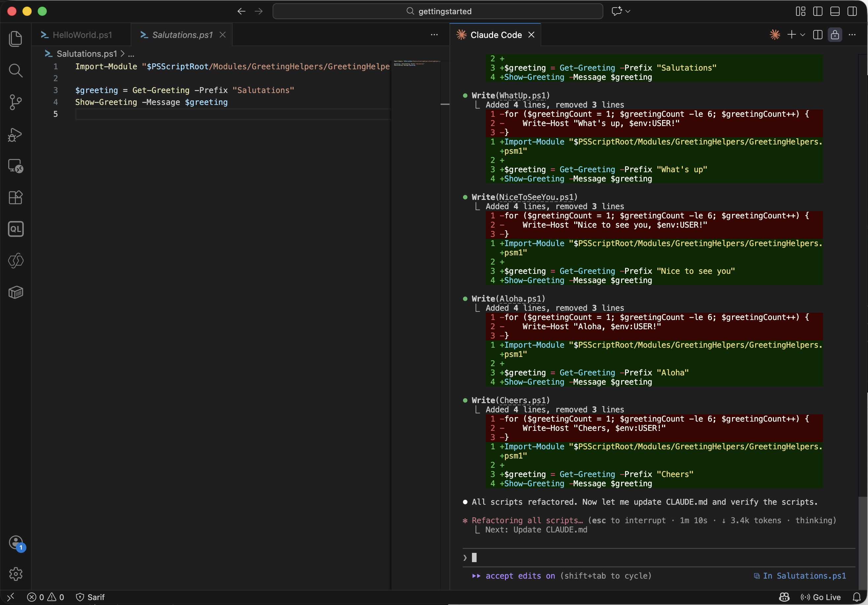
Task: Open the split editor layout icon
Action: coord(818,34)
